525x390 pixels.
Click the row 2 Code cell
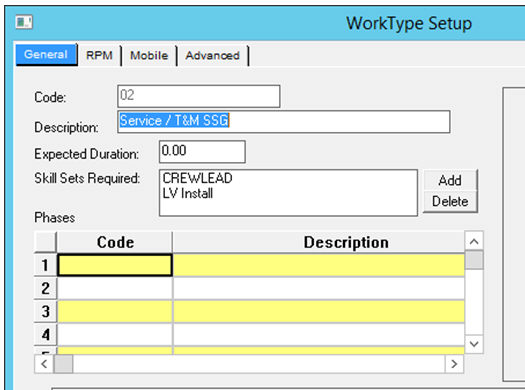[x=115, y=288]
